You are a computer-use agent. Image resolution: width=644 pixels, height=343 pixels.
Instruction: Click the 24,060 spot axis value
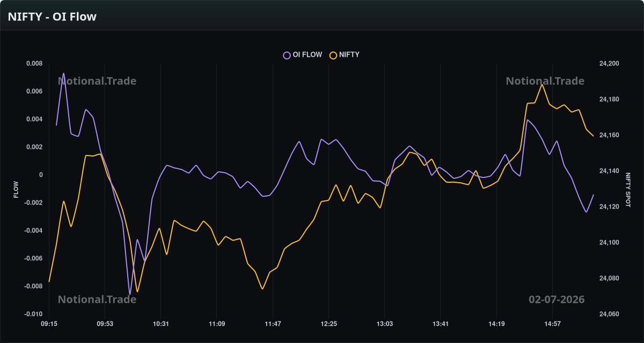point(609,315)
